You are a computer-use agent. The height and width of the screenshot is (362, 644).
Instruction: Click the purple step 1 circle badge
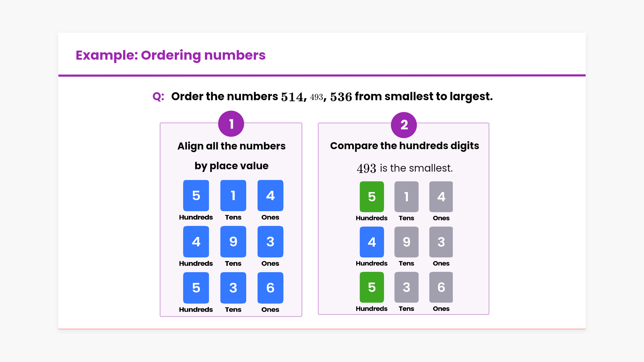[231, 124]
